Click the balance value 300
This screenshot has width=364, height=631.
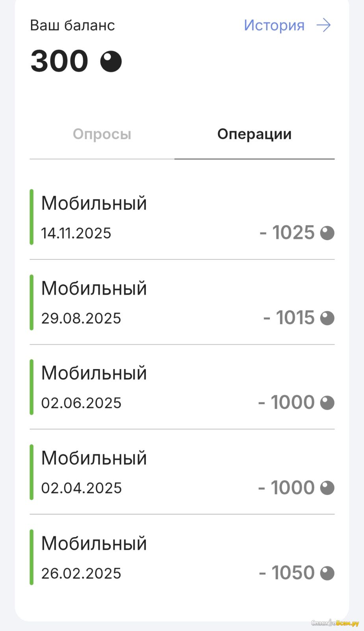pos(59,62)
